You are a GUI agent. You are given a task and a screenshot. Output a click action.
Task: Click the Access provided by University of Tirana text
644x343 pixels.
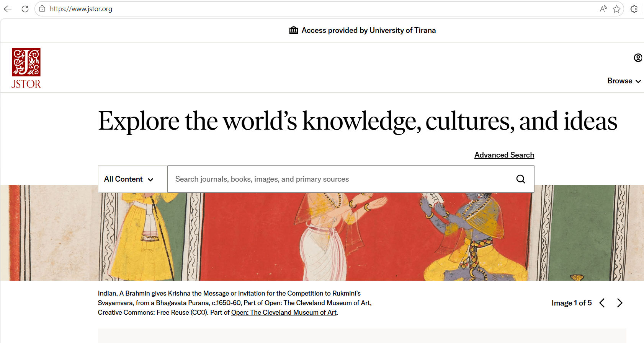pyautogui.click(x=368, y=30)
